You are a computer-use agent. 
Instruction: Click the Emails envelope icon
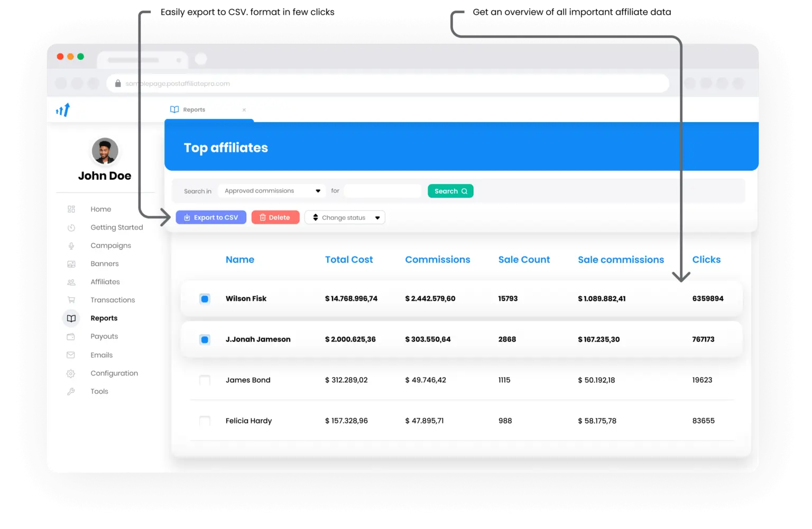coord(71,354)
